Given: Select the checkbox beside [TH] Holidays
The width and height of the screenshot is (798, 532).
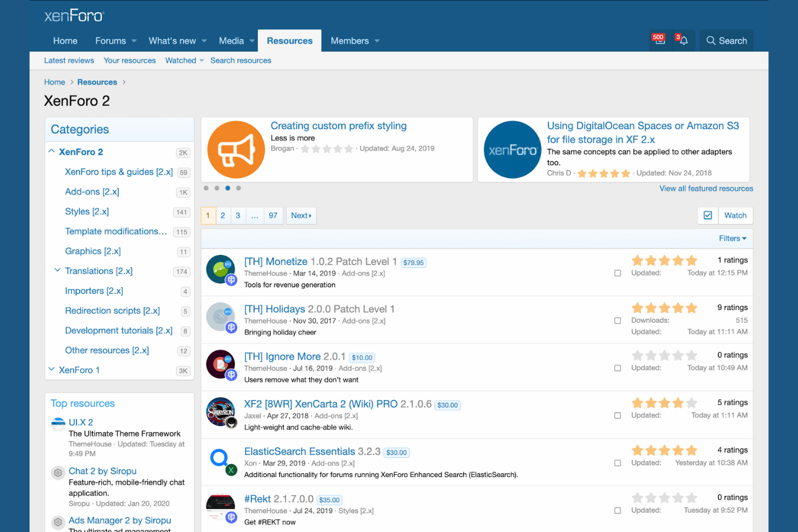Looking at the screenshot, I should click(x=617, y=320).
